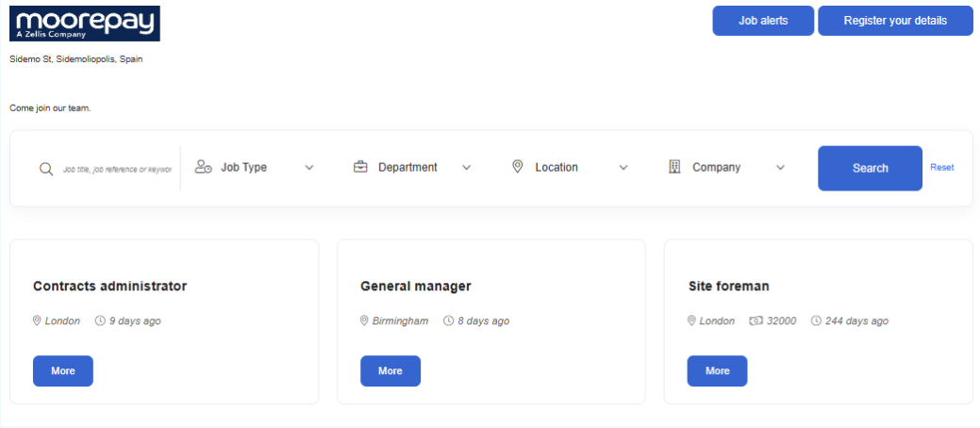Focus the job keyword search field

click(x=117, y=170)
